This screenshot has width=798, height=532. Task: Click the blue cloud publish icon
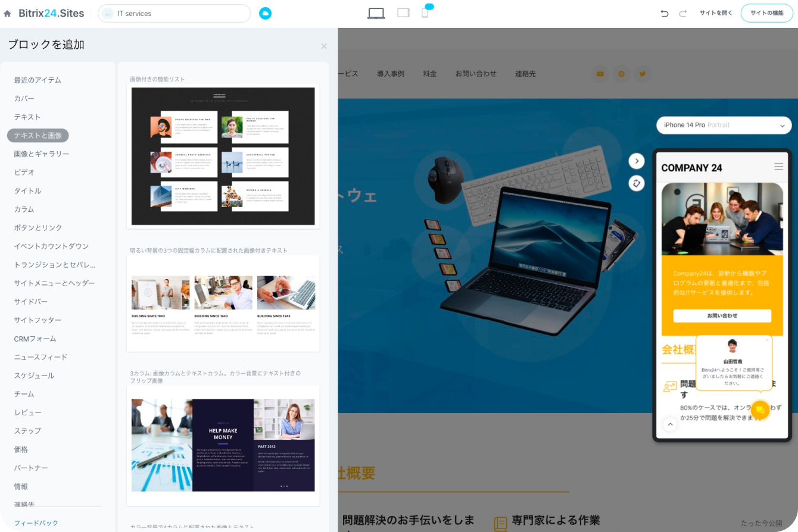(x=265, y=13)
